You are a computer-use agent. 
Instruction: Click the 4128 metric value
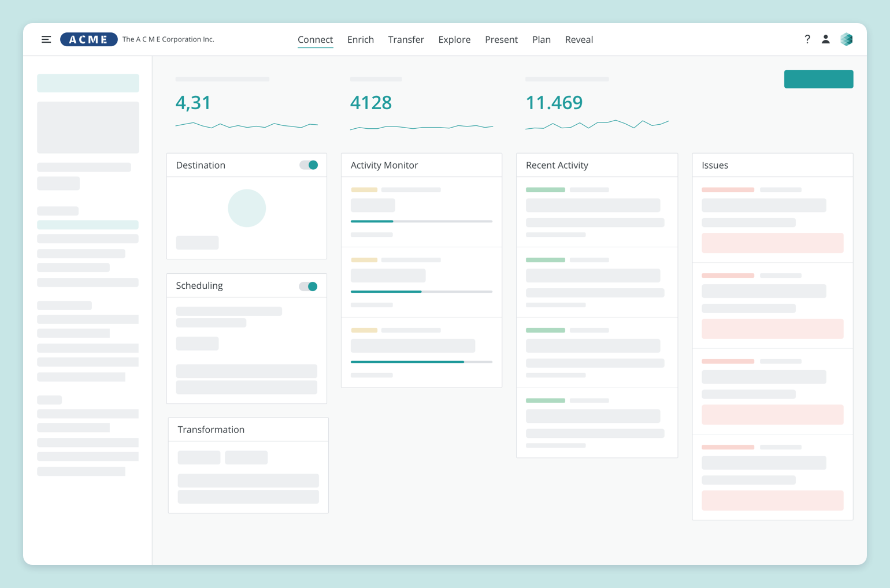[371, 103]
